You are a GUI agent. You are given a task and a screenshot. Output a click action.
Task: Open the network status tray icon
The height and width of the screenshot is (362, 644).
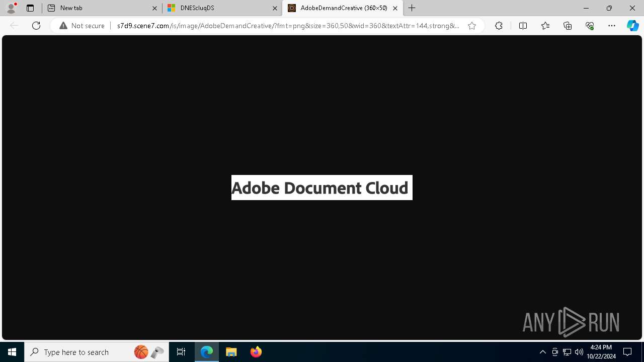coord(567,352)
